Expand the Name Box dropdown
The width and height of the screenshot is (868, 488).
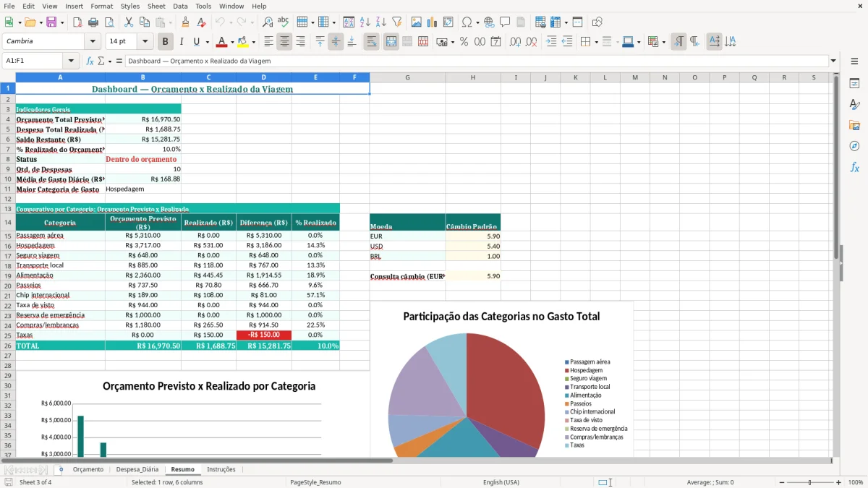coord(71,61)
